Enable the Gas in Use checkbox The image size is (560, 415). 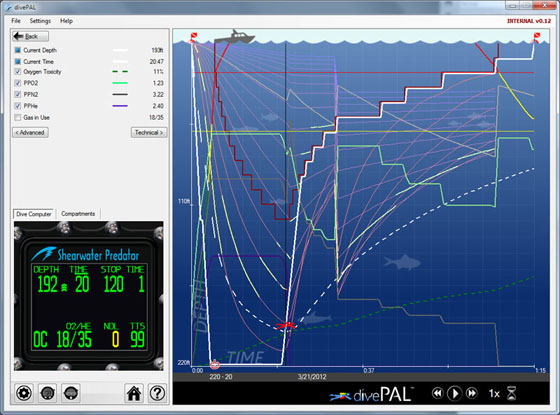tap(18, 118)
